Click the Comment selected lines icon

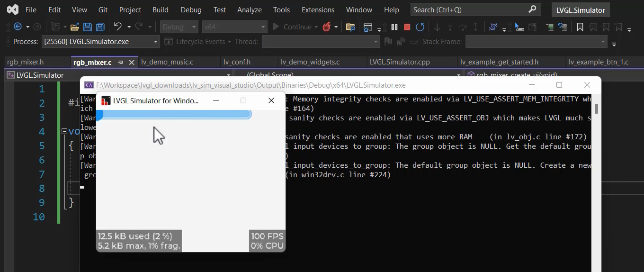point(550,27)
